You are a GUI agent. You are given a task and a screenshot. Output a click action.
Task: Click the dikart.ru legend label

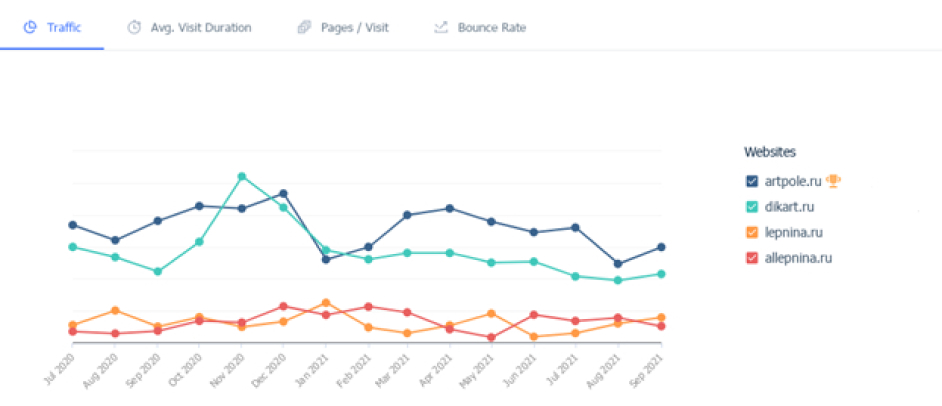coord(789,207)
